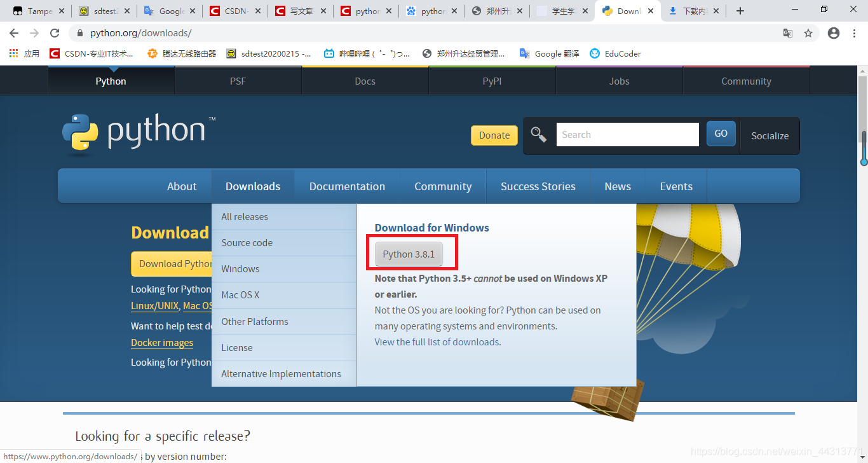Open the Events menu
Viewport: 868px width, 463px height.
(x=676, y=186)
